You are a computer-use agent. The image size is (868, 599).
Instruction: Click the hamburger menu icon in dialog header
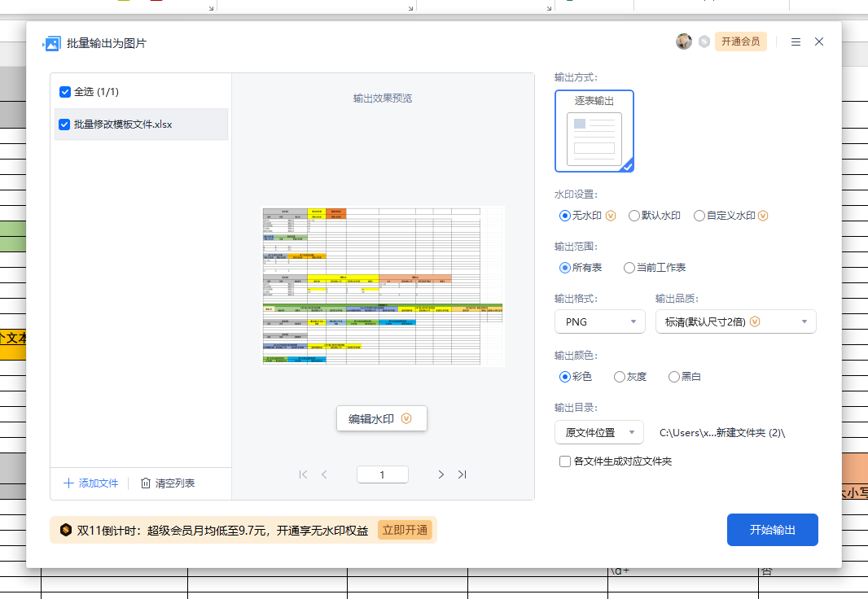click(796, 42)
